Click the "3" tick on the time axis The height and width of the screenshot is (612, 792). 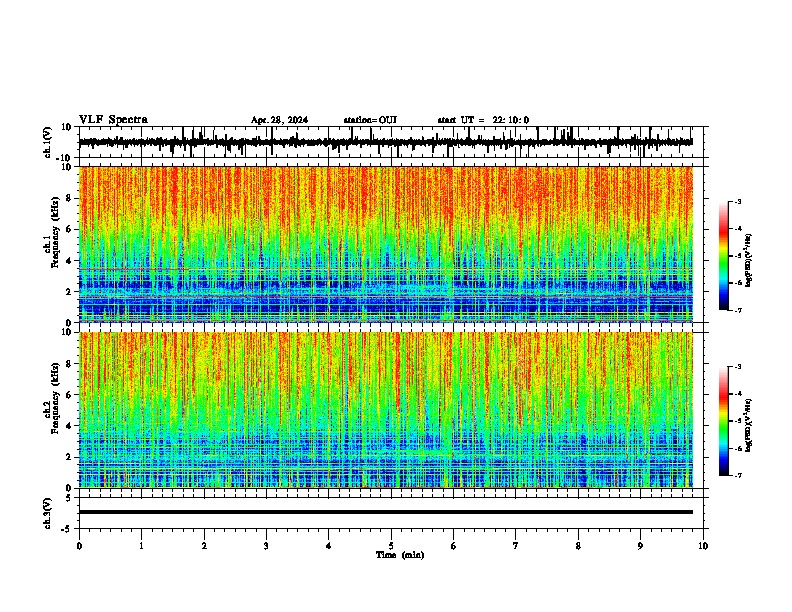[266, 546]
